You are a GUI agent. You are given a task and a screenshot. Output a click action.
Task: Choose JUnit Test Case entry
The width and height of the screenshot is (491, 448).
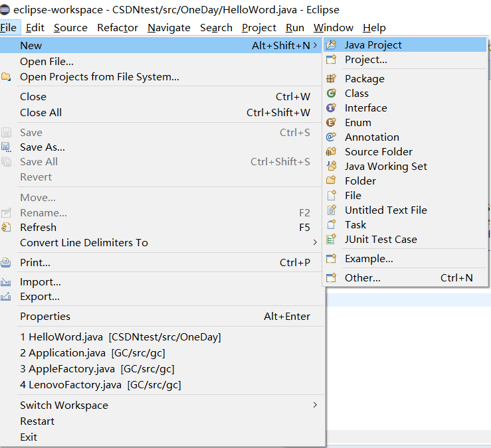click(405, 240)
